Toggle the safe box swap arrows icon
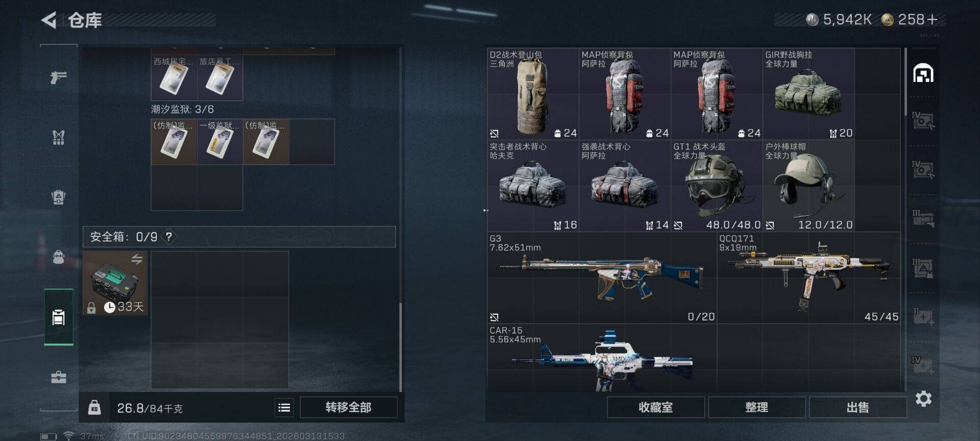Viewport: 980px width, 441px height. coord(137,259)
